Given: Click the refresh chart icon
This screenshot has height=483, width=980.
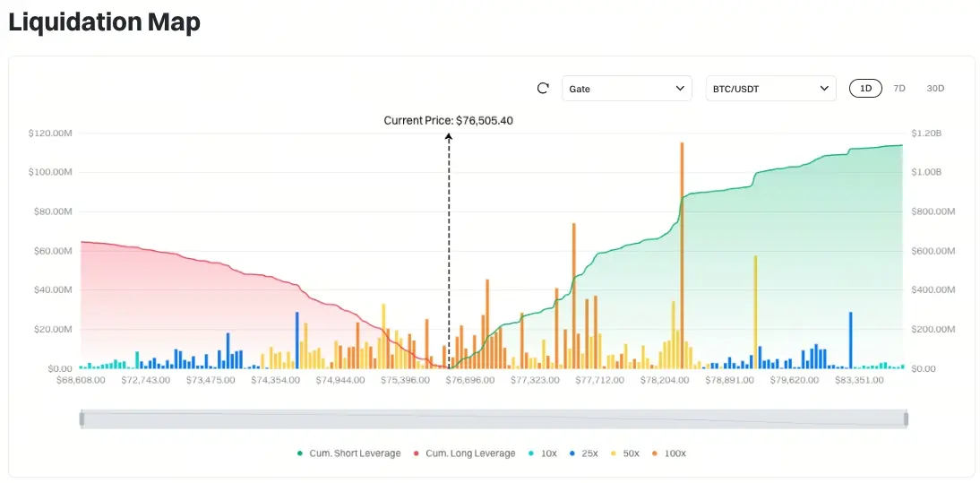Looking at the screenshot, I should (543, 88).
